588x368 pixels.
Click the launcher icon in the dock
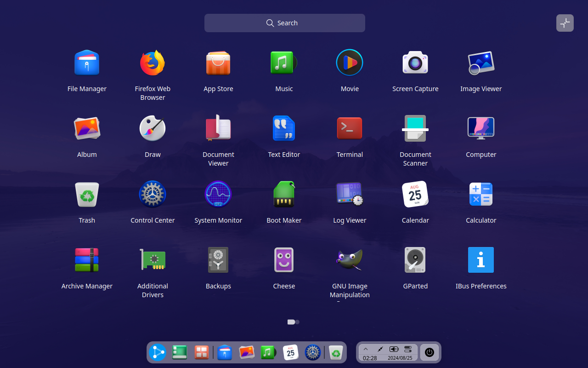[x=157, y=353]
